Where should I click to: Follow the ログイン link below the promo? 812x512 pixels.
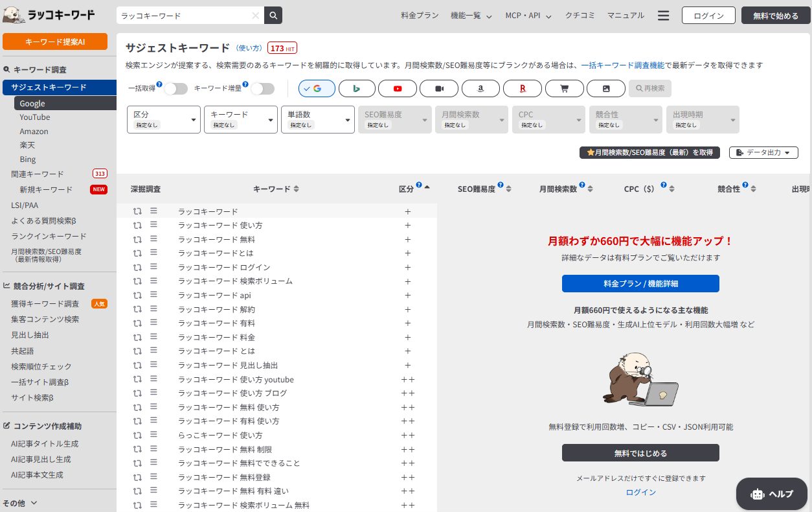click(641, 492)
